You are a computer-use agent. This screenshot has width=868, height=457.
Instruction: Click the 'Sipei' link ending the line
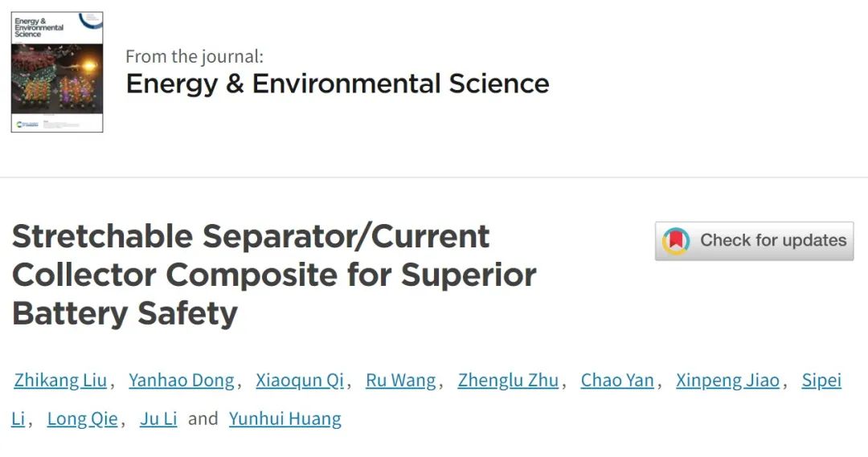pos(821,380)
